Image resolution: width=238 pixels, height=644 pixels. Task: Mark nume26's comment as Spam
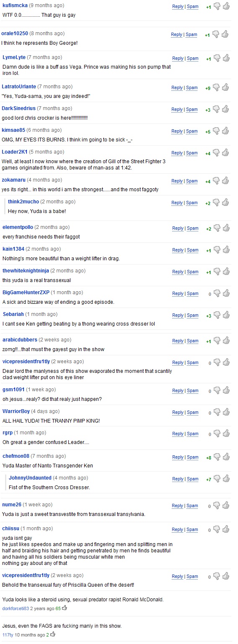tap(193, 506)
